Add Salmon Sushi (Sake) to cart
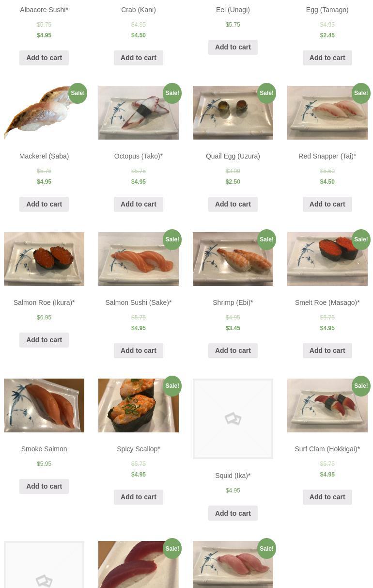This screenshot has width=373, height=588. [139, 350]
